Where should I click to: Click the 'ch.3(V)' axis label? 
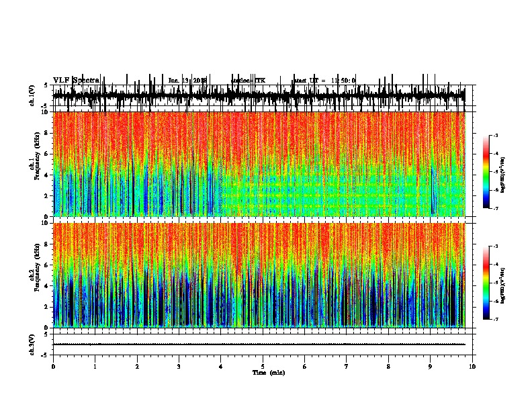click(x=32, y=345)
